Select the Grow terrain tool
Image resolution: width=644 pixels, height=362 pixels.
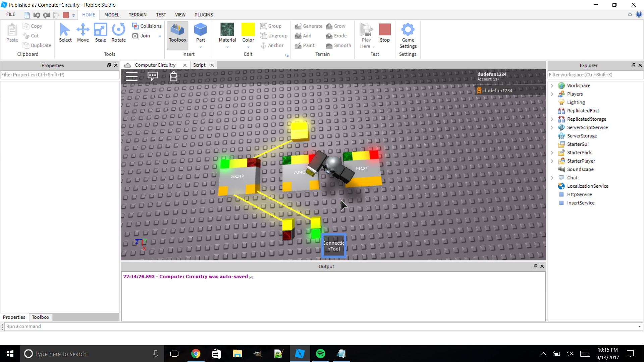click(x=335, y=26)
